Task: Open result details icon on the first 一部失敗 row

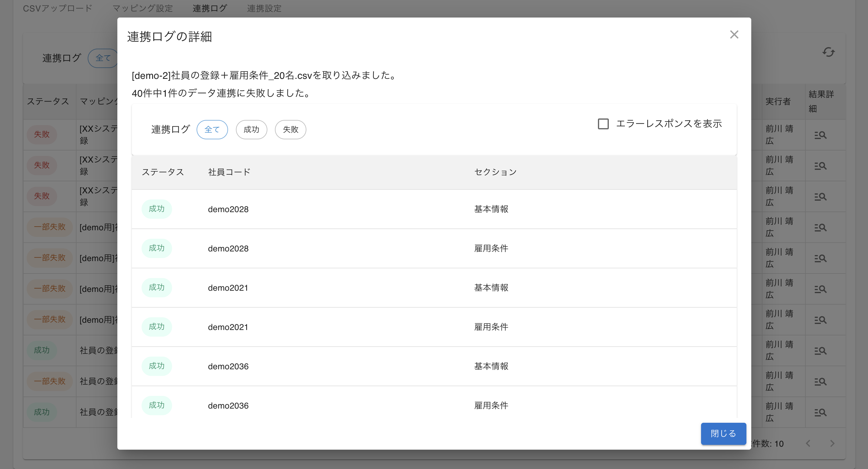Action: pyautogui.click(x=821, y=227)
